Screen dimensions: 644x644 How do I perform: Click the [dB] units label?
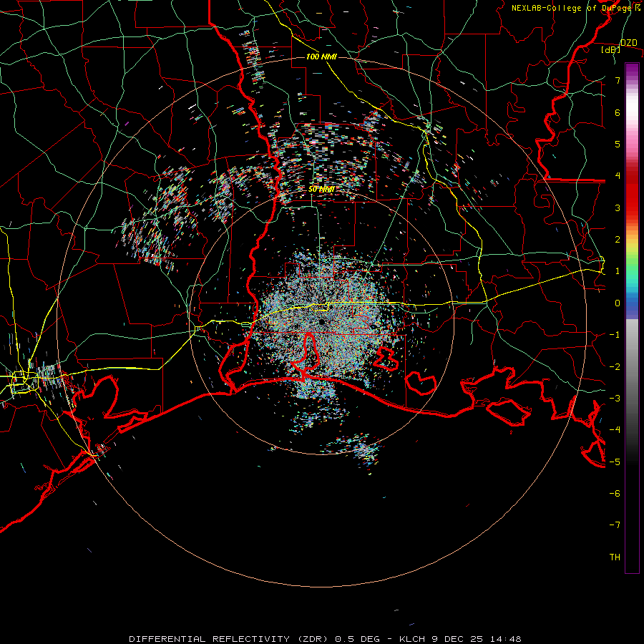(611, 50)
